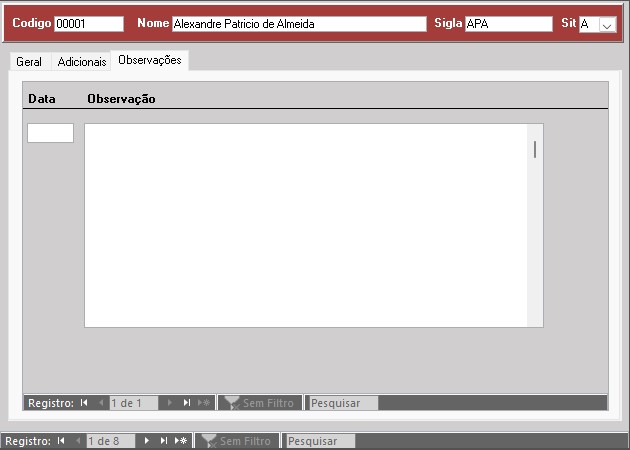The image size is (630, 450).
Task: Click the inner record number box 1 de 1
Action: click(134, 403)
